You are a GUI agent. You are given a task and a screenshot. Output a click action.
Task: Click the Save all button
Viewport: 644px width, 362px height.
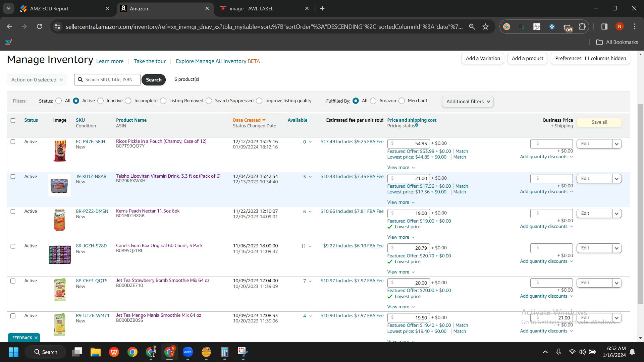[599, 122]
